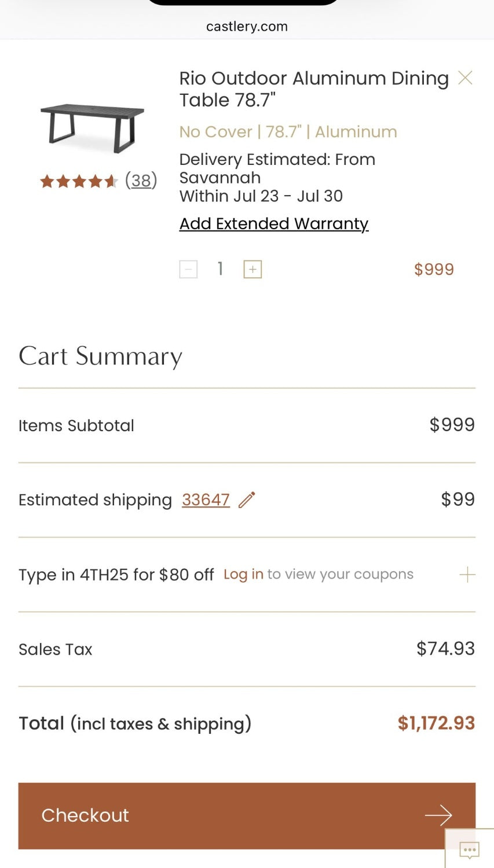Click the Checkout button
The width and height of the screenshot is (494, 868).
pos(247,816)
